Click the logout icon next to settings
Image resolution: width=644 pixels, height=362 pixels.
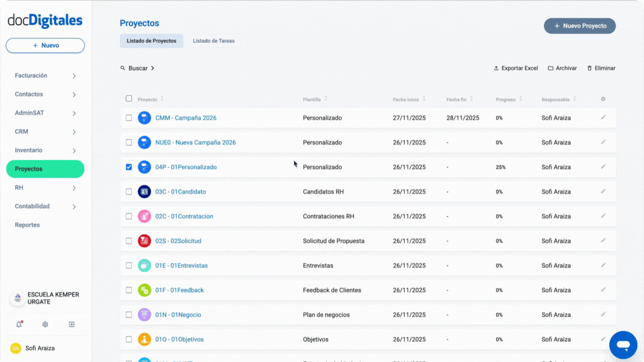[x=70, y=324]
